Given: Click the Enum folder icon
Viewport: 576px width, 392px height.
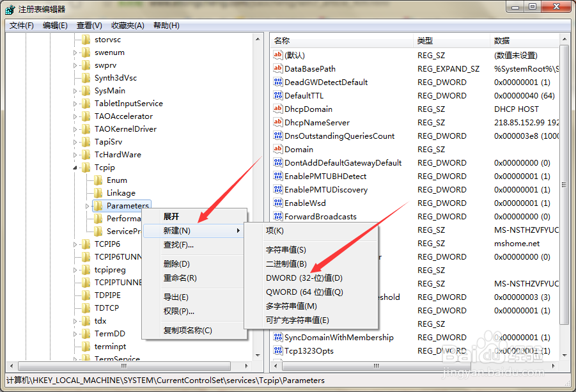Looking at the screenshot, I should 98,180.
